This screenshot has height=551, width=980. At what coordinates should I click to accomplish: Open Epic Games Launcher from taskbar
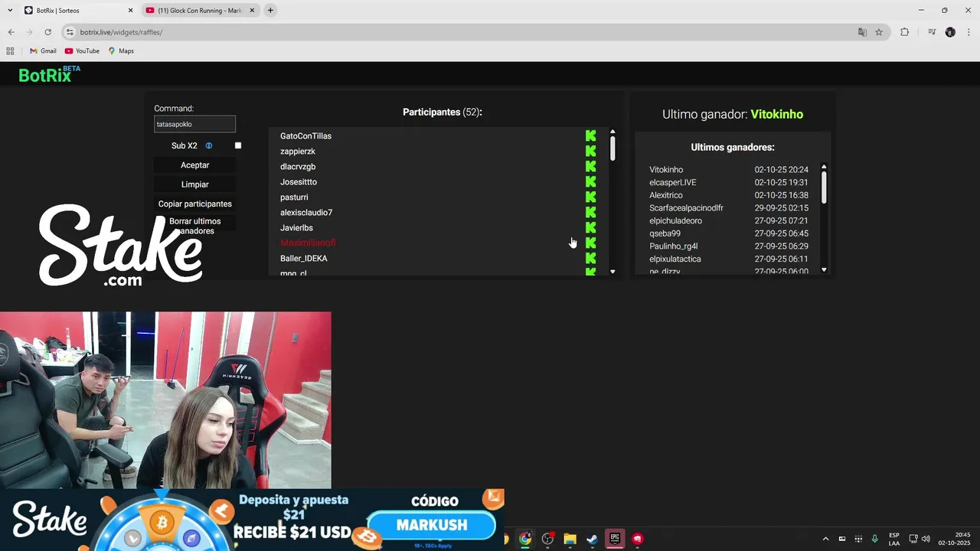pos(614,539)
